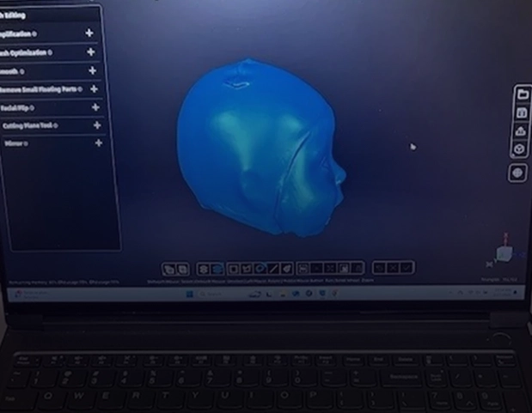Viewport: 532px width, 413px height.
Task: Click the Cutting Plane Tool label
Action: click(28, 125)
